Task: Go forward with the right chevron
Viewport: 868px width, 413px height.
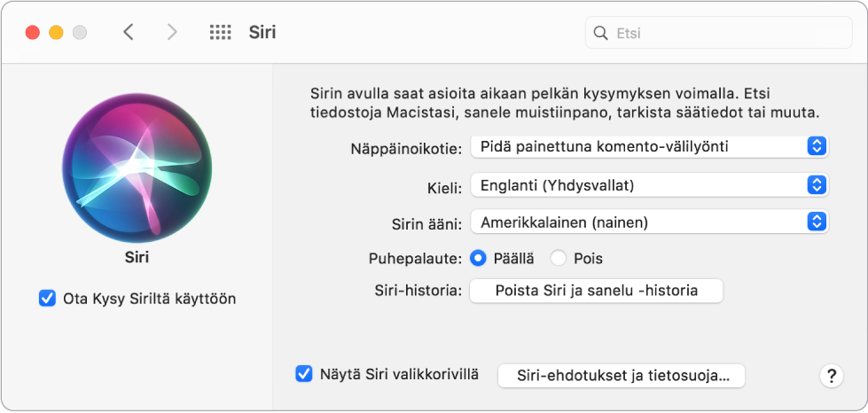Action: [172, 33]
